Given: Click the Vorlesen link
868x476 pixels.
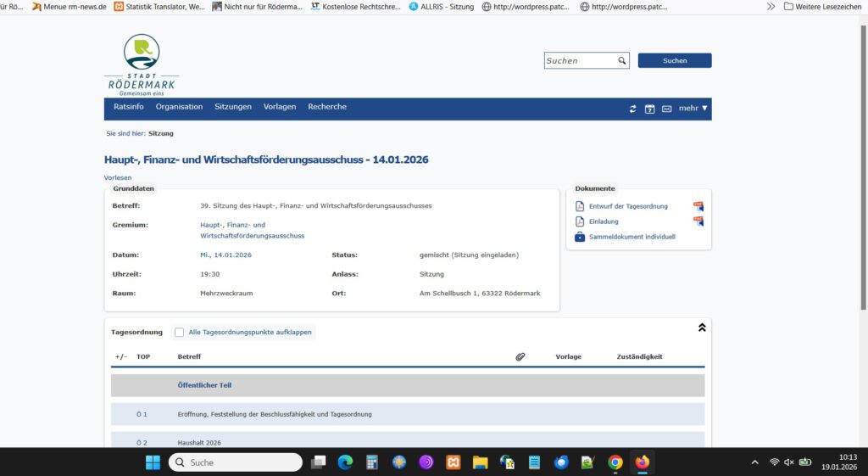Looking at the screenshot, I should (x=118, y=177).
